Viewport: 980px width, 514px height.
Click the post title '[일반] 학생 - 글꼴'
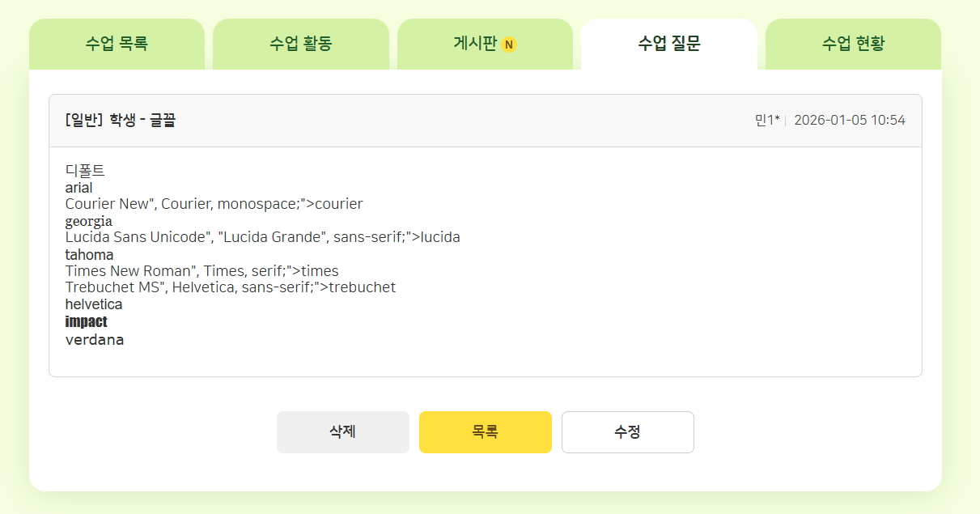click(121, 121)
